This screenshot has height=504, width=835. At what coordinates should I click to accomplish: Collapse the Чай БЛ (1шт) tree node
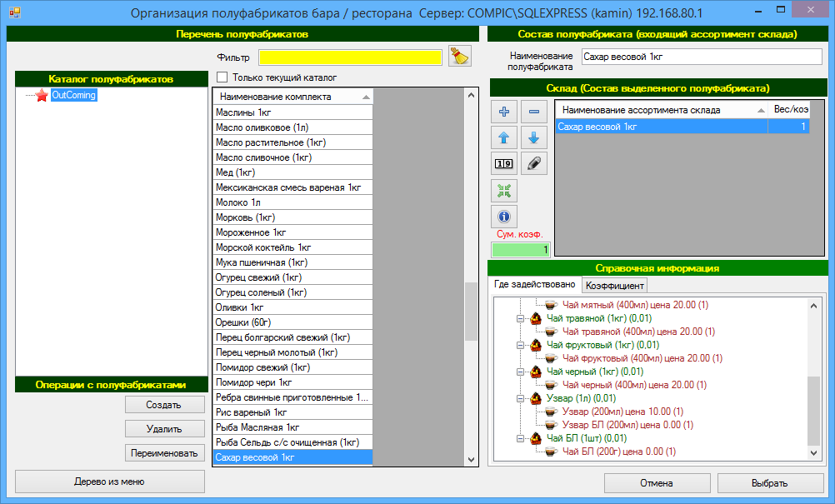tap(520, 438)
